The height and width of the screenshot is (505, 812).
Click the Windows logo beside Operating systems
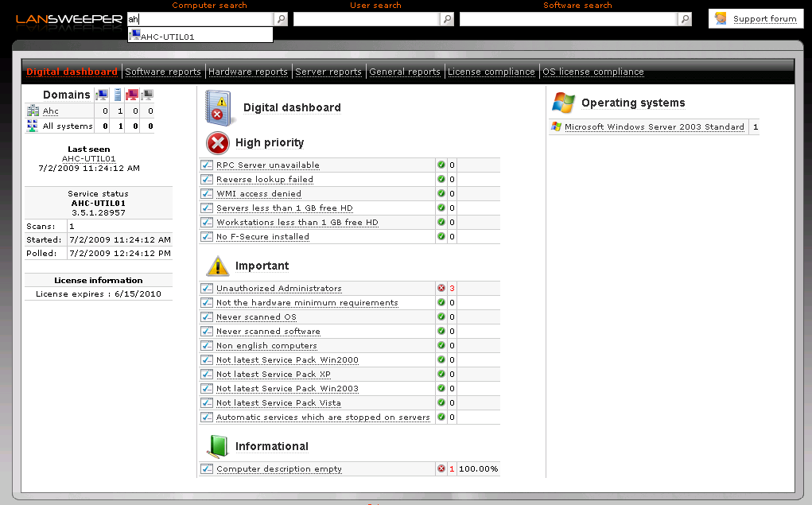click(564, 103)
